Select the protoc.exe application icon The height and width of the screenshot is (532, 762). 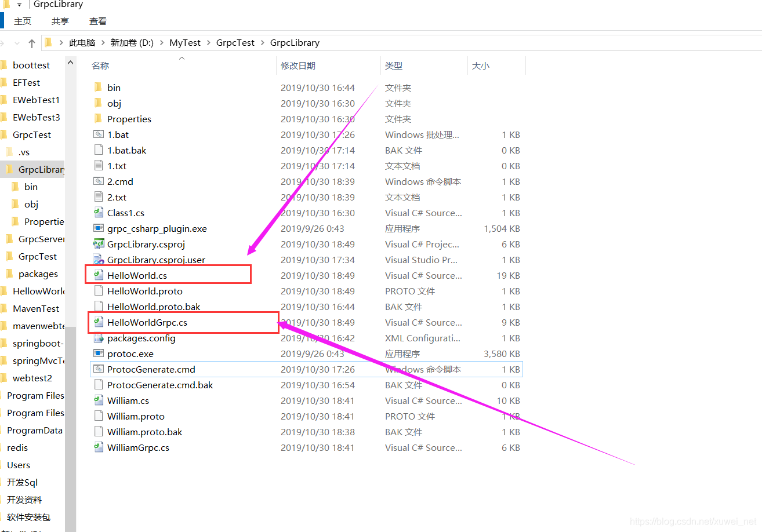click(x=97, y=354)
